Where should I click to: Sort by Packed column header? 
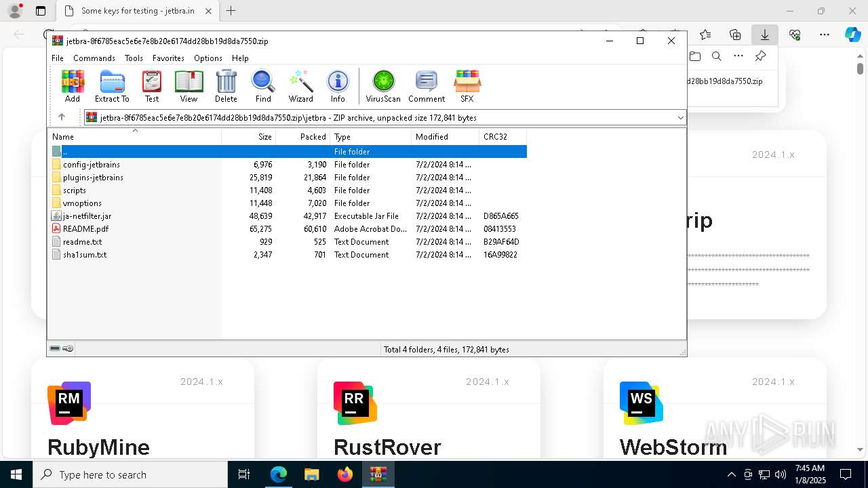(302, 137)
